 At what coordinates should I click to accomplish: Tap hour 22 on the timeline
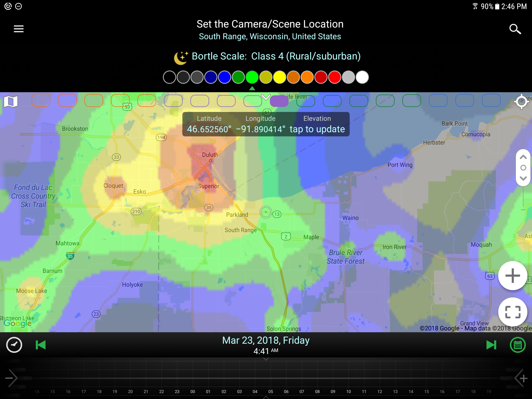coord(162,391)
